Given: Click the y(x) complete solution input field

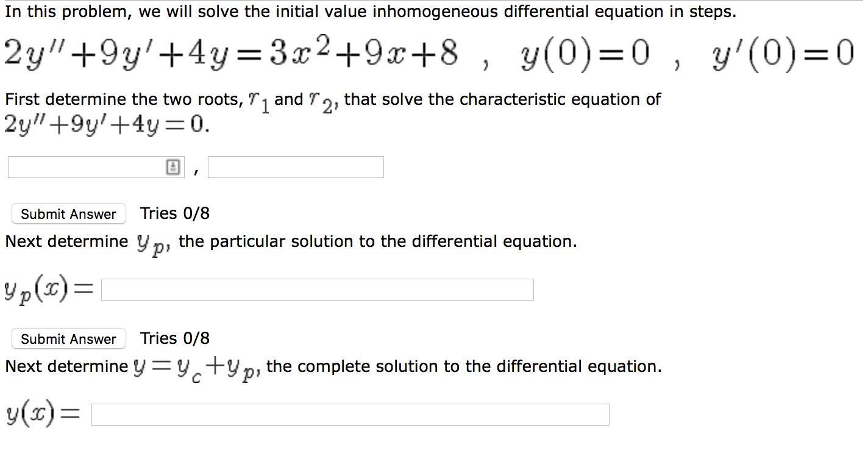Looking at the screenshot, I should [350, 414].
